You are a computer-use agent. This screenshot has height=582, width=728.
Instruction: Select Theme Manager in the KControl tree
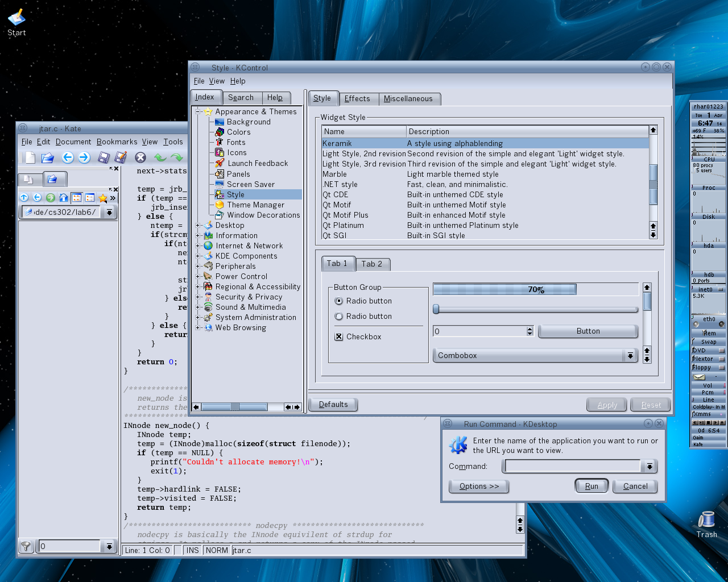(255, 205)
